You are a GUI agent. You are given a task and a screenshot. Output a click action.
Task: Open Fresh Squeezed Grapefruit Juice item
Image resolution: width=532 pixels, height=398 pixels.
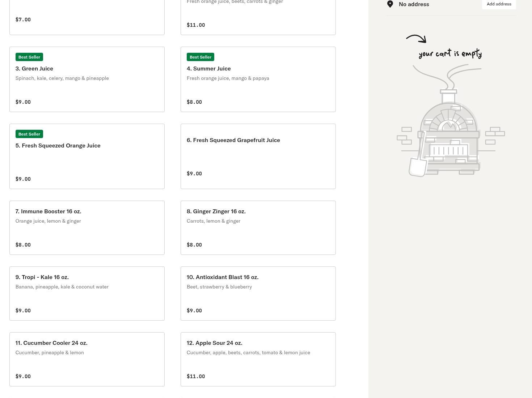coord(258,157)
